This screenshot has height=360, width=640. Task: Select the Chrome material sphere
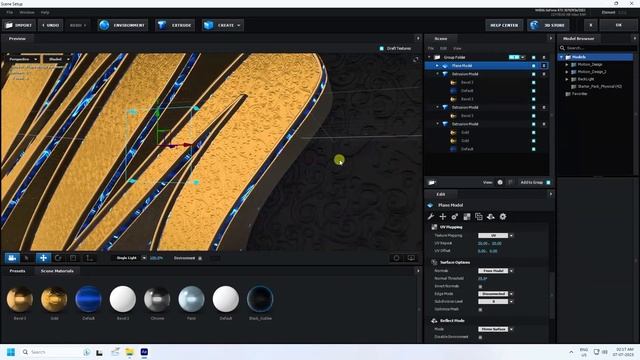pyautogui.click(x=157, y=299)
